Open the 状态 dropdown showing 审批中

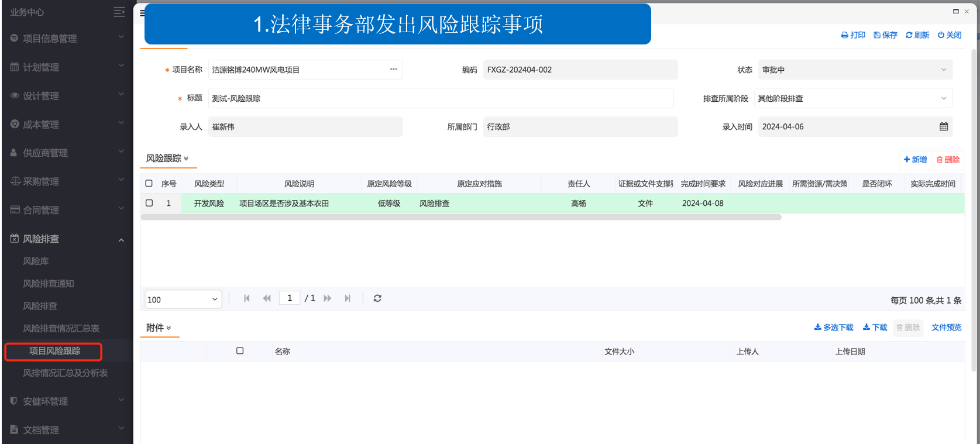(855, 70)
